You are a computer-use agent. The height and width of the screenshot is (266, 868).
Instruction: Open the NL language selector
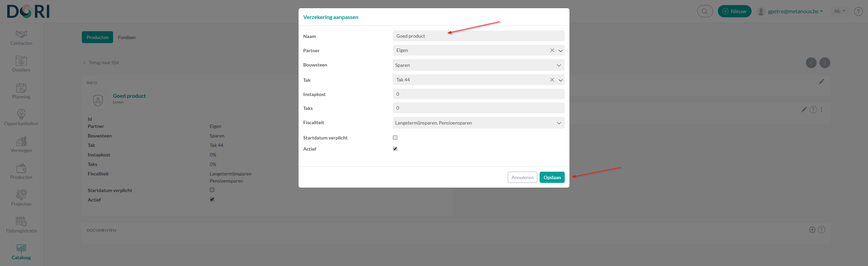(839, 11)
